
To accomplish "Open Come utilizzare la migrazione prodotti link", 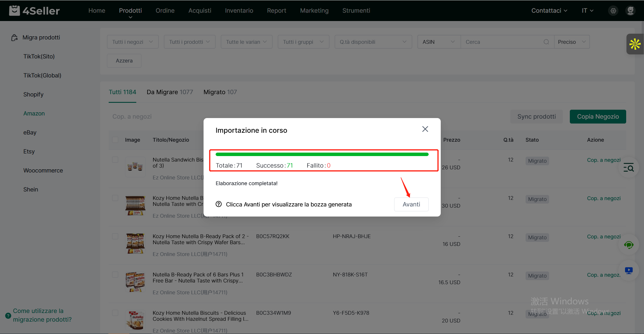I will pyautogui.click(x=42, y=315).
